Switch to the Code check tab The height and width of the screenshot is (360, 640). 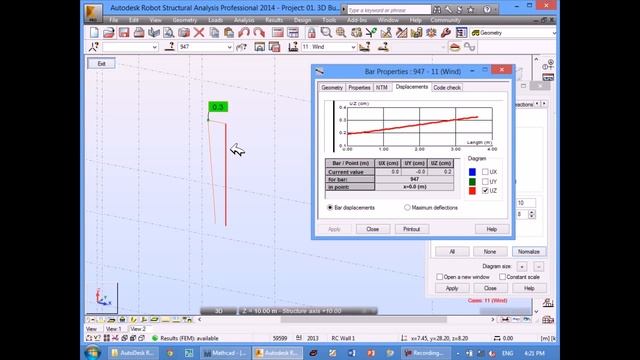[447, 87]
